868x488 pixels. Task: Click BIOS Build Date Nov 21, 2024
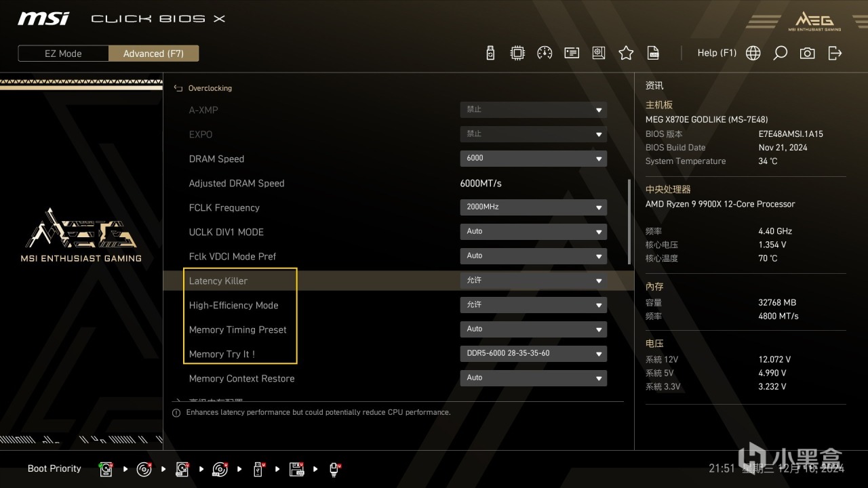tap(783, 148)
